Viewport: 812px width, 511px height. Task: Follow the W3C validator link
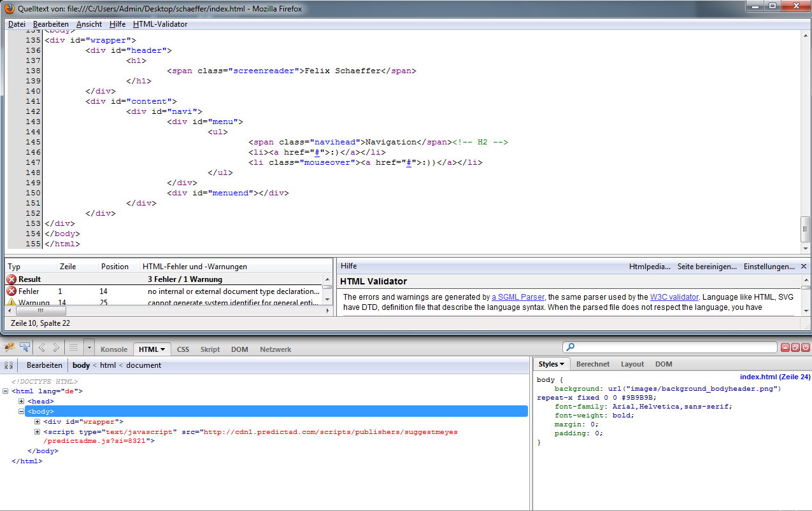coord(674,297)
